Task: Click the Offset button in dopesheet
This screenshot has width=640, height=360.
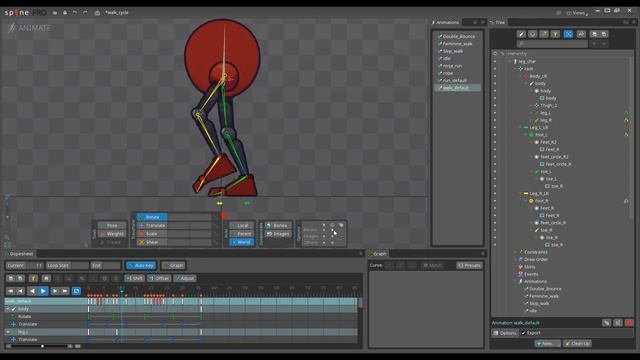Action: click(x=159, y=278)
